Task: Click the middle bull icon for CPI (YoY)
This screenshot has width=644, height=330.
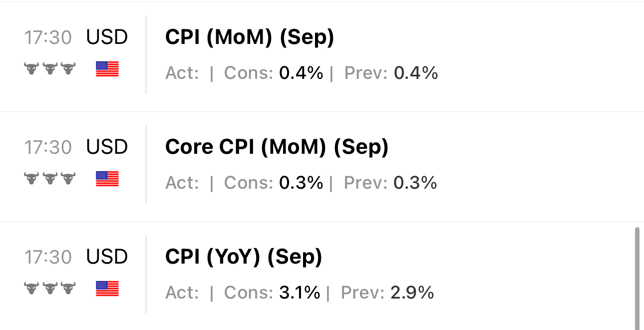Action: click(x=50, y=289)
